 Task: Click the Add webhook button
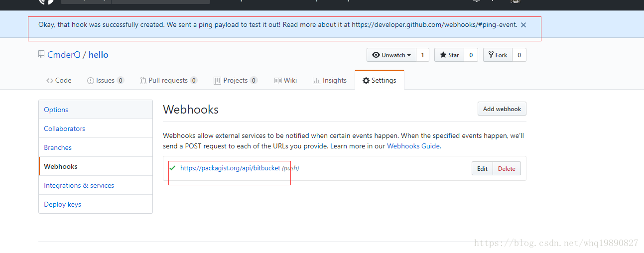point(502,109)
